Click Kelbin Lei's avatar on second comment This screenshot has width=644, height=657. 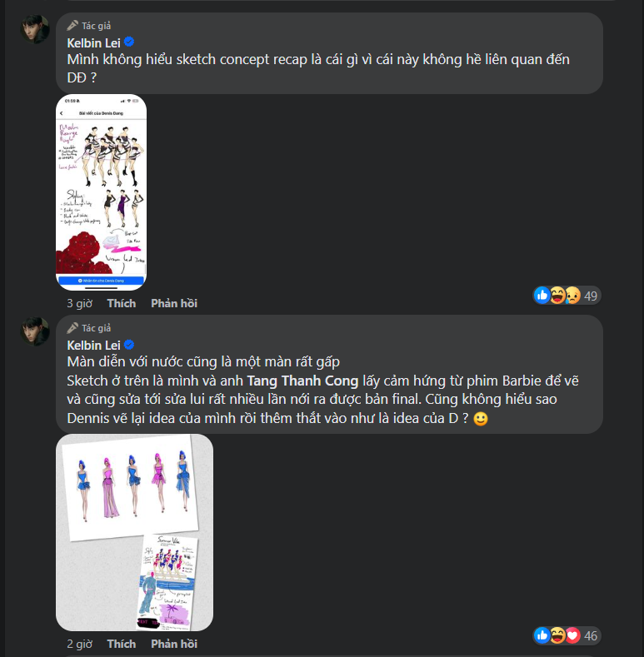coord(35,331)
